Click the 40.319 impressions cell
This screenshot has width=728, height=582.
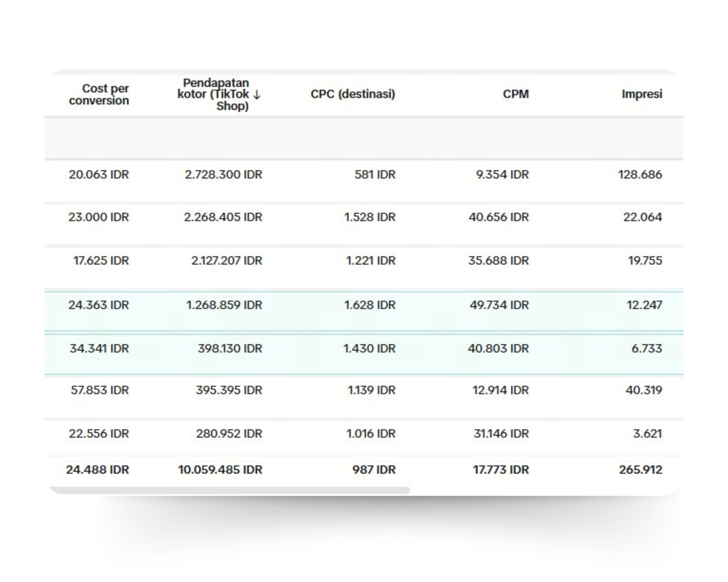pos(644,390)
